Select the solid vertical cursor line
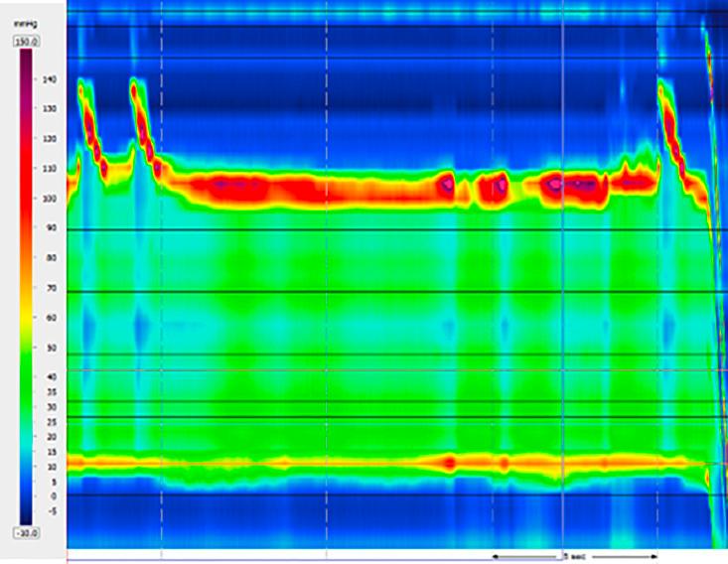The image size is (728, 564). [563, 298]
